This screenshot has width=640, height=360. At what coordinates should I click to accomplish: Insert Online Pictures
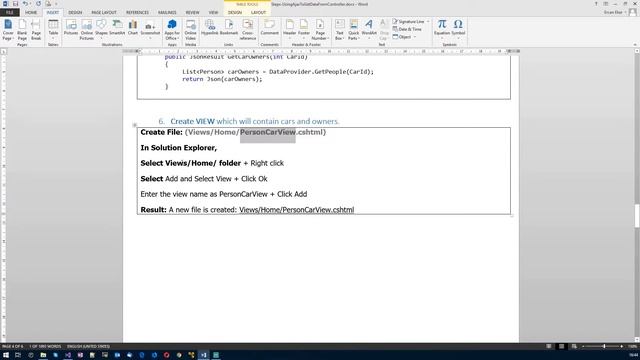87,30
